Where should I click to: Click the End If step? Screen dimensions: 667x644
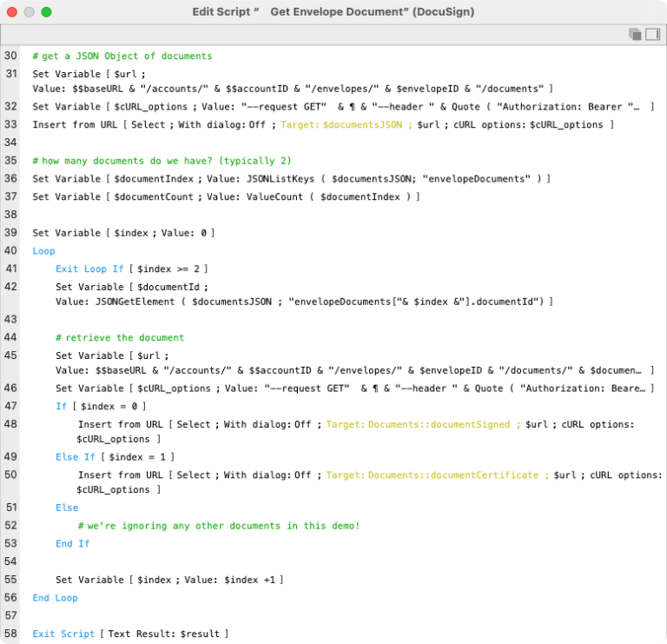(x=72, y=544)
